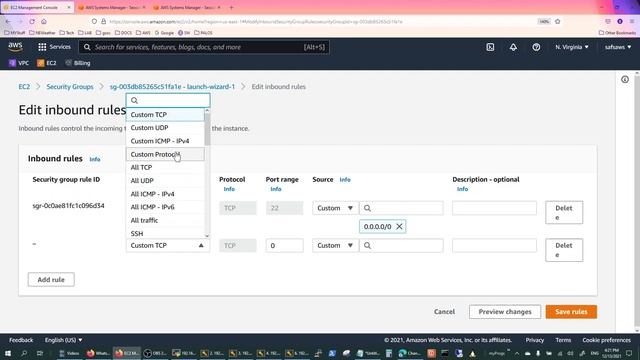The width and height of the screenshot is (640, 360).
Task: Open the Billing shortcut
Action: [x=78, y=63]
